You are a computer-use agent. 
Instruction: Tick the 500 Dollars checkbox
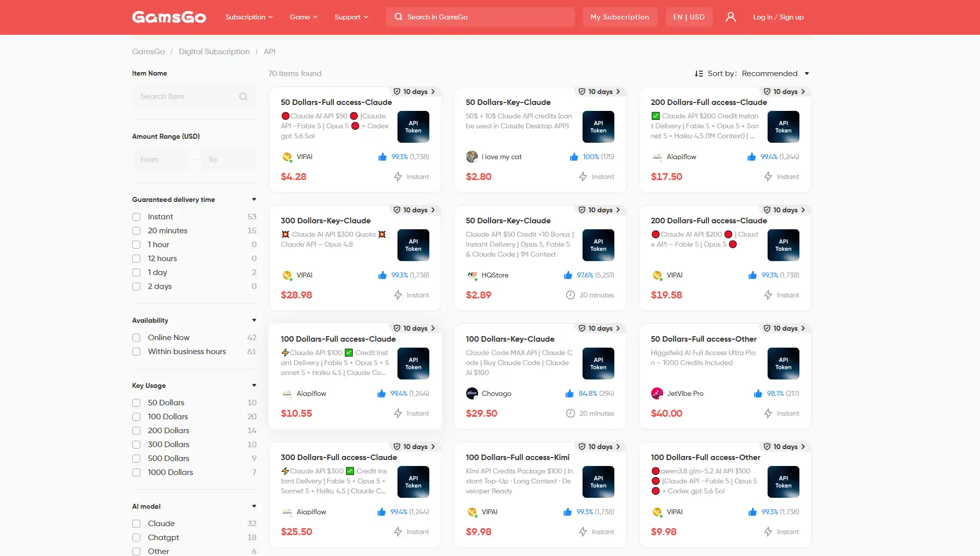point(136,459)
